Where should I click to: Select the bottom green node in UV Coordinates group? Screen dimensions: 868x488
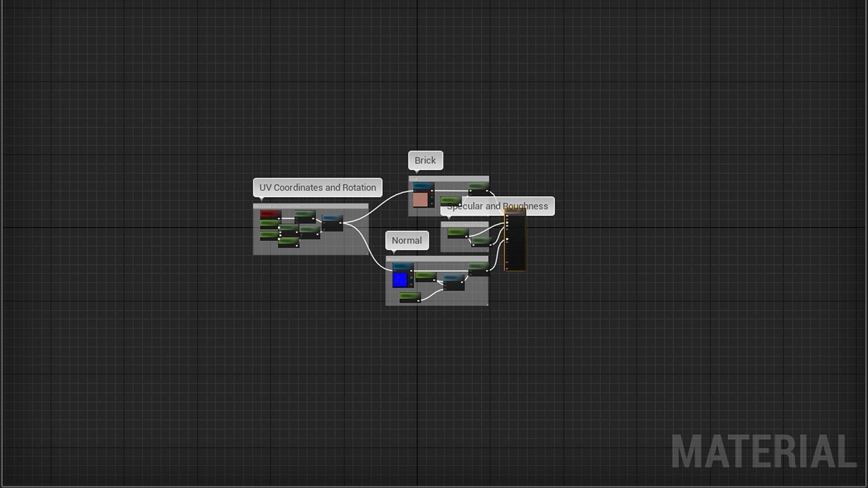[x=288, y=242]
